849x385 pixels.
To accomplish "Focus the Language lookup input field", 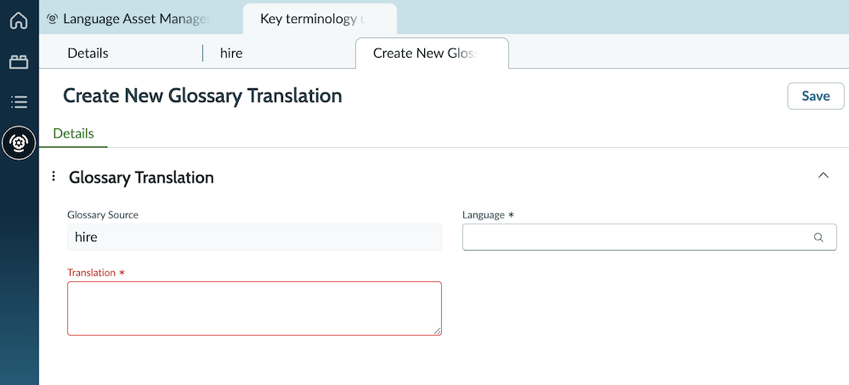I will [649, 237].
